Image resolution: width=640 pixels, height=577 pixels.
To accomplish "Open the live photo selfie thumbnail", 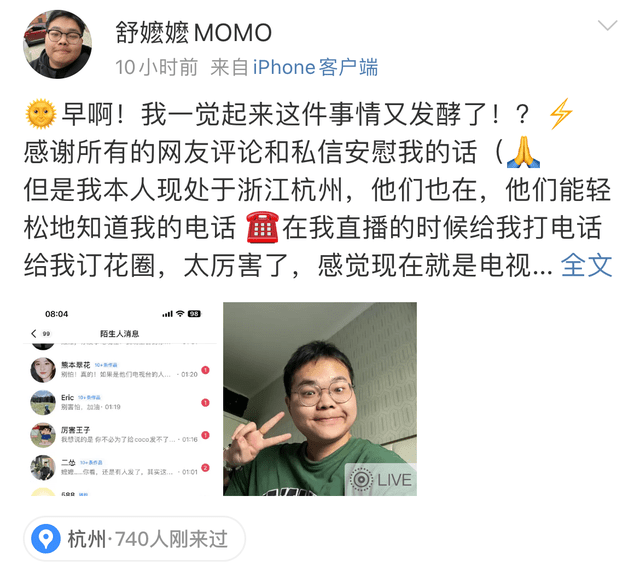I will [320, 399].
